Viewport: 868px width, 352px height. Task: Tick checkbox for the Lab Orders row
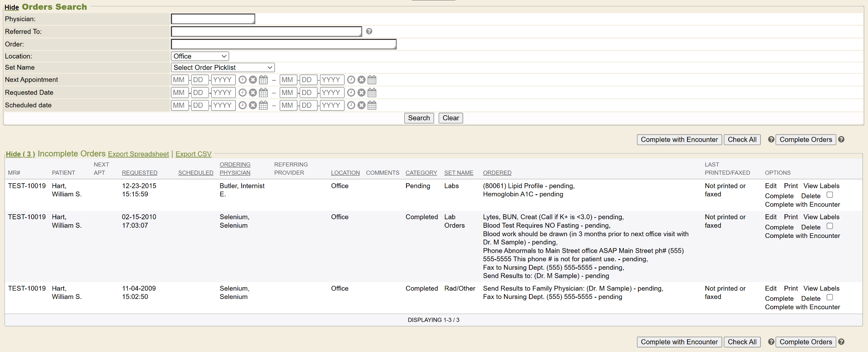(830, 226)
